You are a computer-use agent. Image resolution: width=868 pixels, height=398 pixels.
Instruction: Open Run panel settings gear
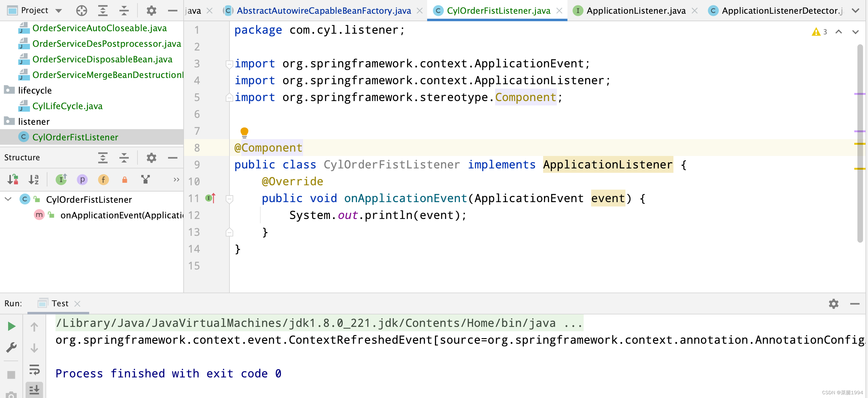(834, 303)
